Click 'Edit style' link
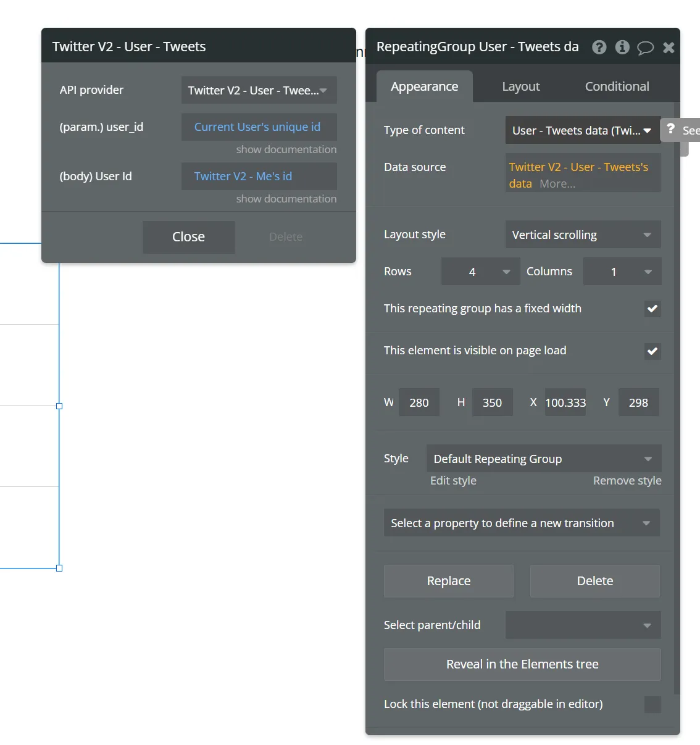Image resolution: width=700 pixels, height=745 pixels. point(453,481)
